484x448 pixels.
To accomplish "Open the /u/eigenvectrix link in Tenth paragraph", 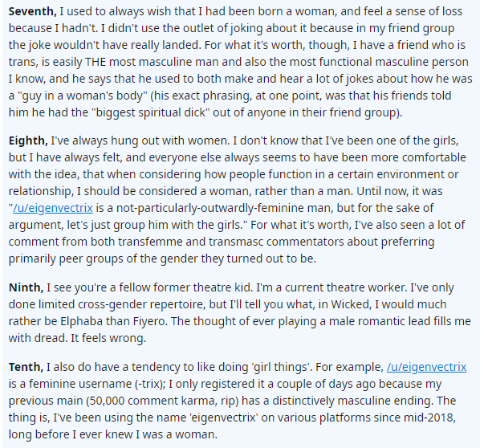I will [x=426, y=367].
